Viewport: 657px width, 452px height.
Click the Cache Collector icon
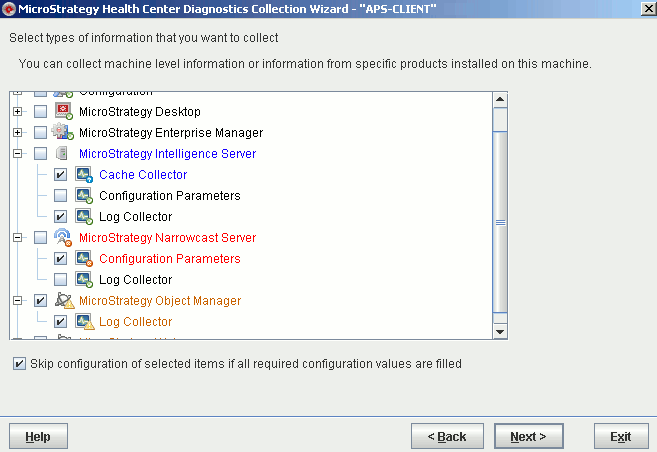(84, 175)
